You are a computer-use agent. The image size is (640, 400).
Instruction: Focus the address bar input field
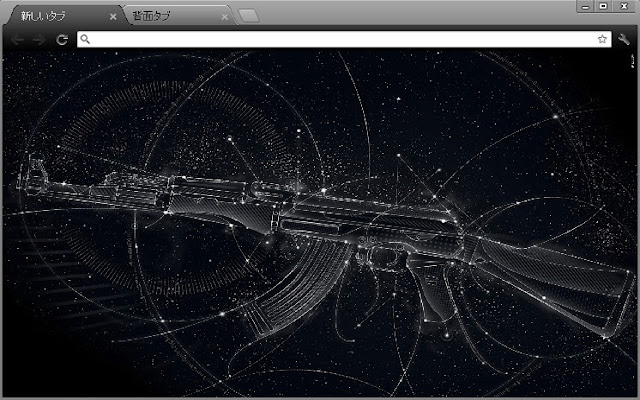coord(344,39)
